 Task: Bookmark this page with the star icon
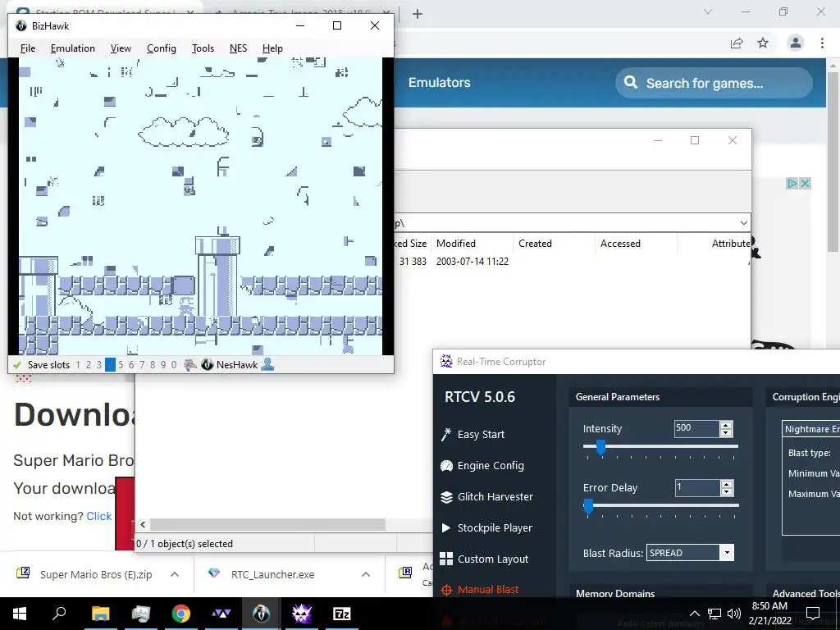[763, 43]
